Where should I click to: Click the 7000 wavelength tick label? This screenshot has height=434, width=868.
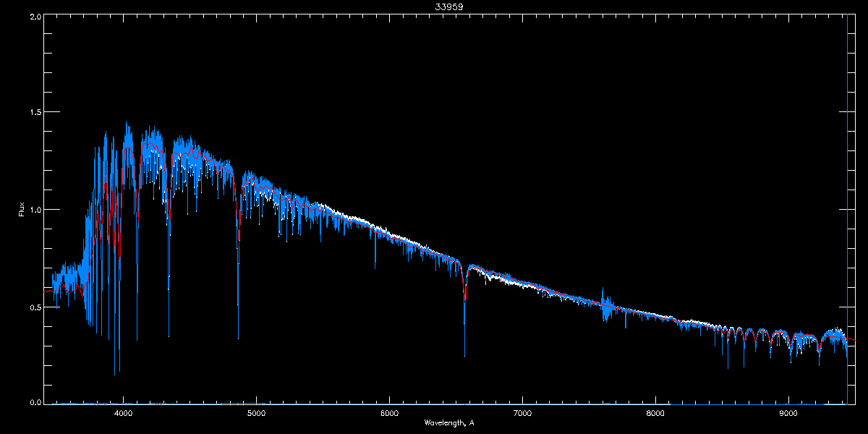(522, 413)
